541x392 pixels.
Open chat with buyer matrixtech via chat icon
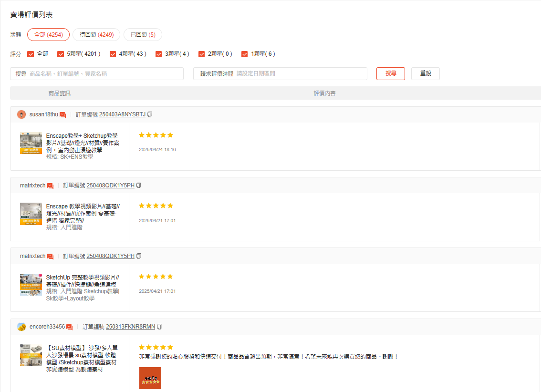[51, 185]
